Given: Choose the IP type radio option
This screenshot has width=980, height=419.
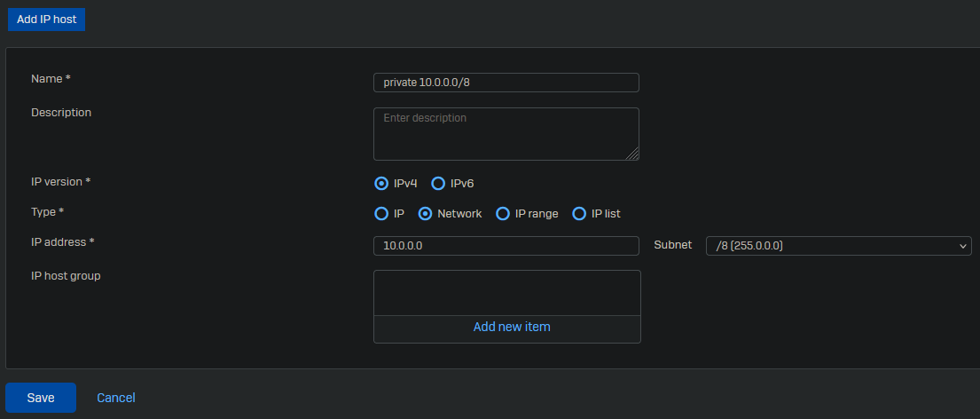Looking at the screenshot, I should pyautogui.click(x=381, y=214).
